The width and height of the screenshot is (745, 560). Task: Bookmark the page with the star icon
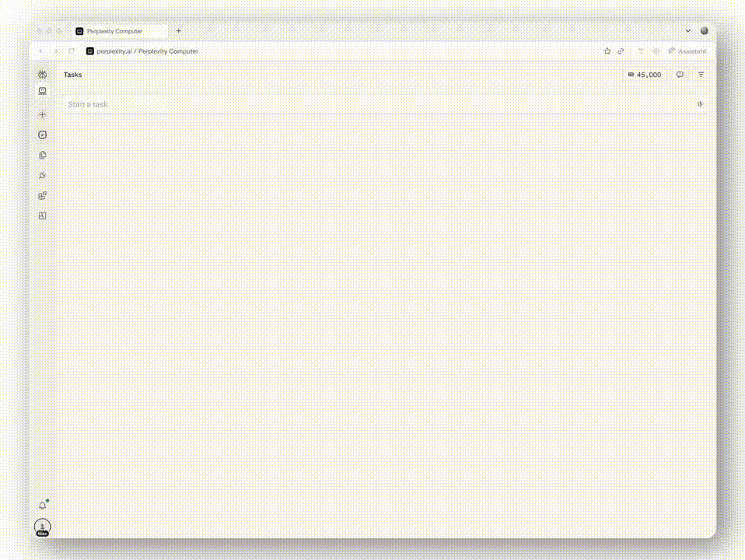607,51
